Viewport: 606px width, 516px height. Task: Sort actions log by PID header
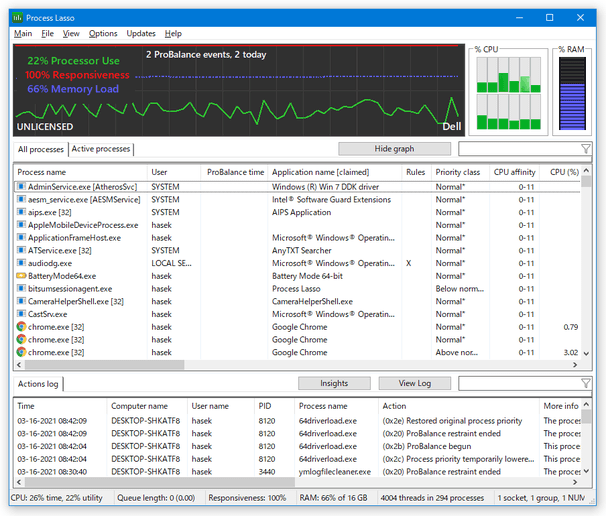click(x=274, y=406)
